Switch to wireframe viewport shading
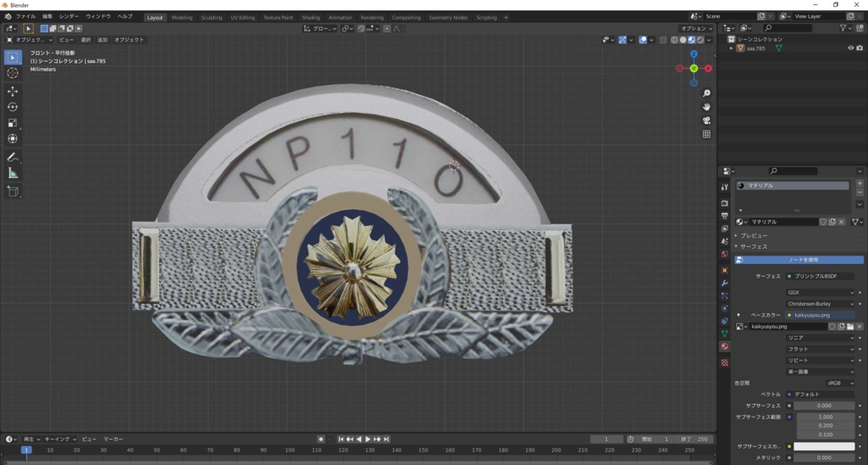 pos(674,40)
